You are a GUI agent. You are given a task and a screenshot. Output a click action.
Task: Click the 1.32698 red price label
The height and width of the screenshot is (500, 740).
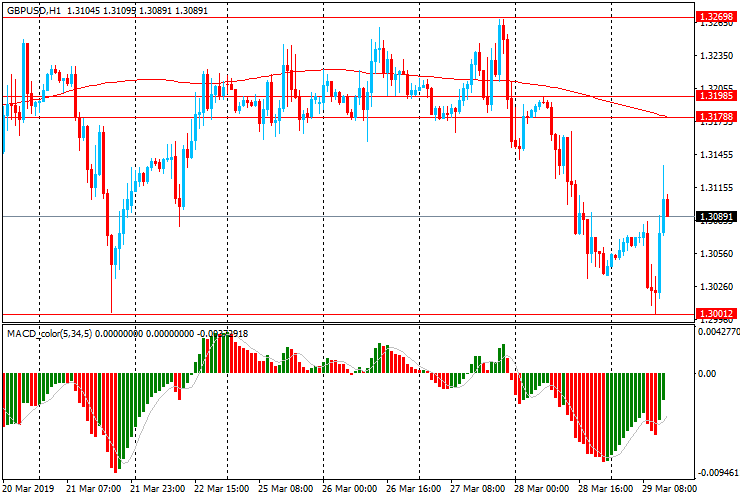tap(716, 17)
